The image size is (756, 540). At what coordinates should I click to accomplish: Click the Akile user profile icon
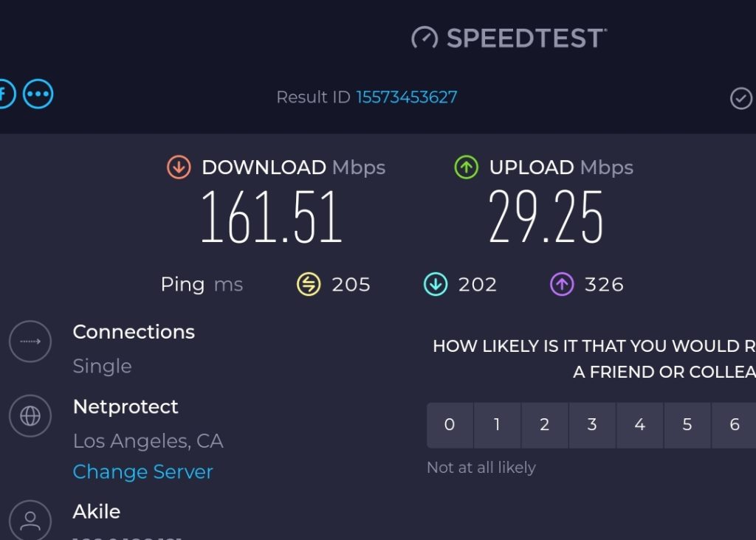(30, 521)
